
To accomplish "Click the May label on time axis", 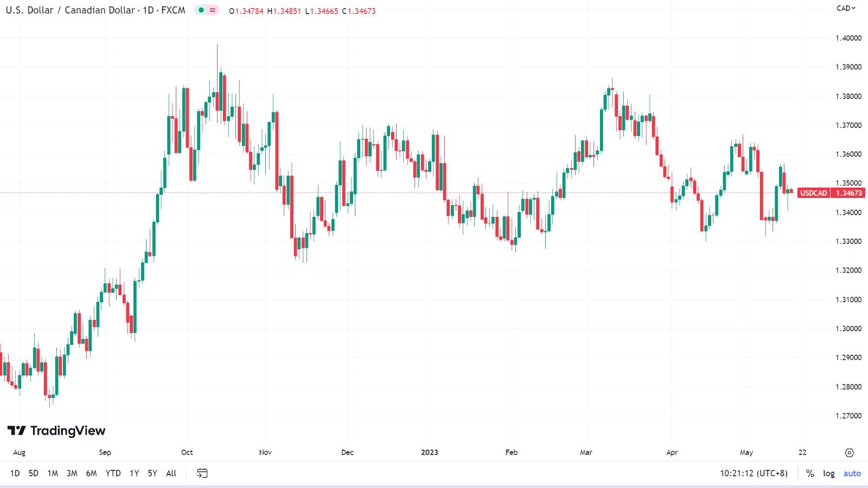I will [746, 453].
